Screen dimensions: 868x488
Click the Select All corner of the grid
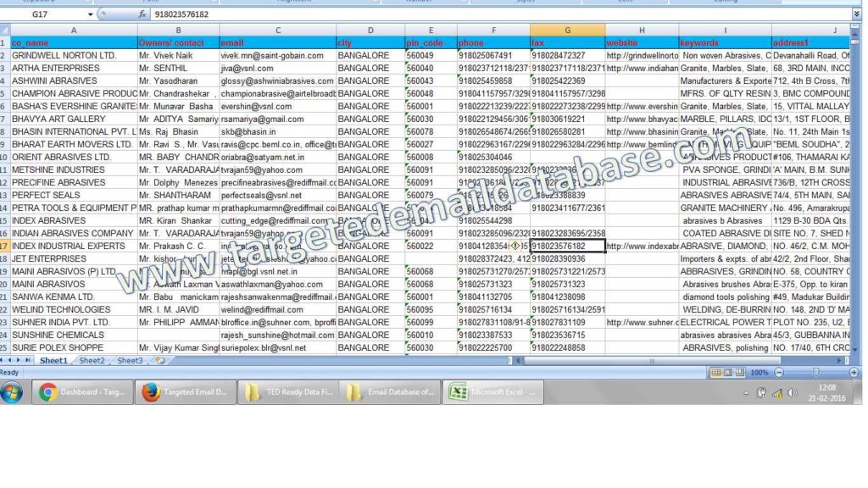tap(5, 30)
